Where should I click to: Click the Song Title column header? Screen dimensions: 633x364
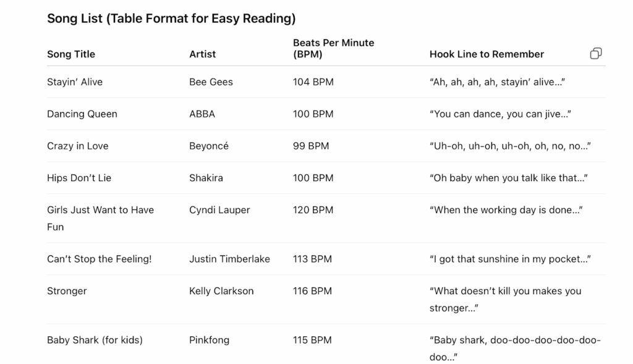(x=71, y=54)
